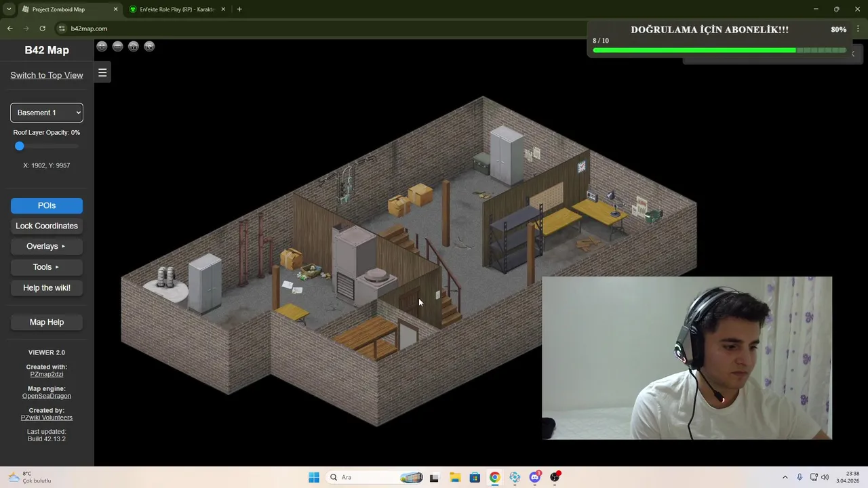The width and height of the screenshot is (868, 488).
Task: Open network settings tray icon
Action: tap(814, 477)
